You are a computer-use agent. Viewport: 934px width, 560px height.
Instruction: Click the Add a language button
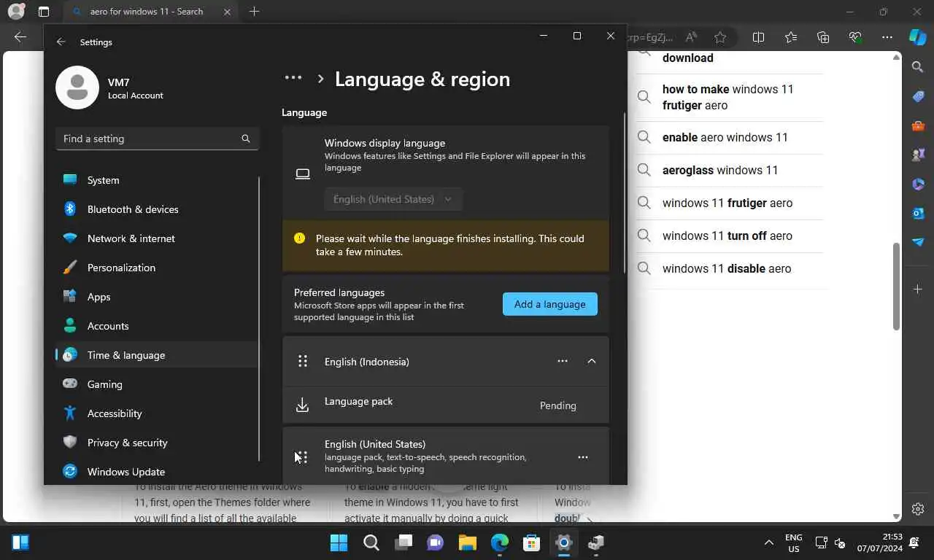[550, 304]
